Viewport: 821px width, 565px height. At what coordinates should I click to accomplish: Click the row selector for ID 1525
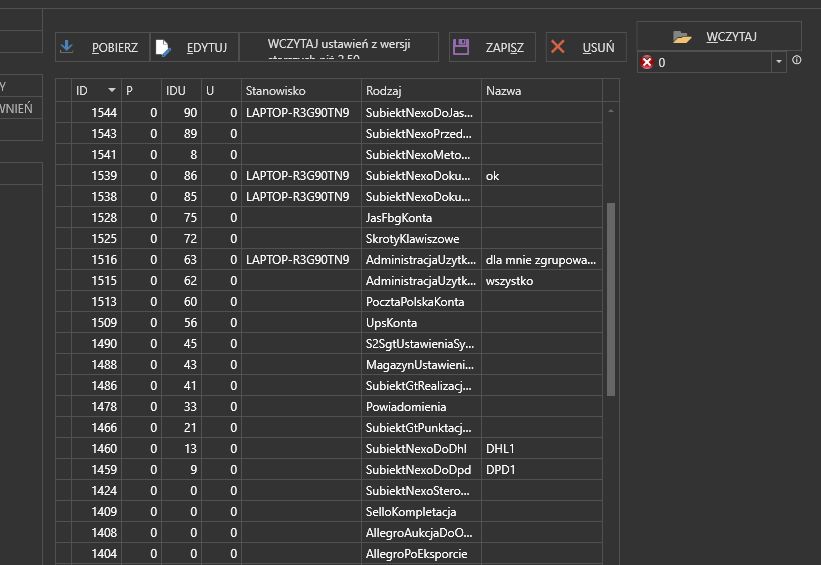pos(63,239)
